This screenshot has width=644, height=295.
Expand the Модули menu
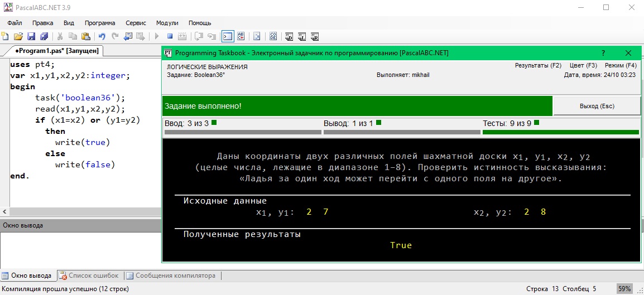point(167,23)
